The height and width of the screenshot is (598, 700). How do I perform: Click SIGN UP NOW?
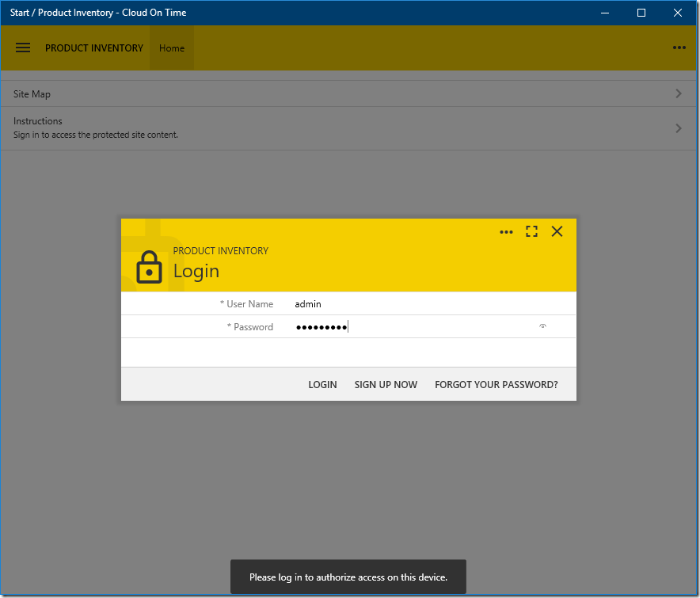[386, 384]
